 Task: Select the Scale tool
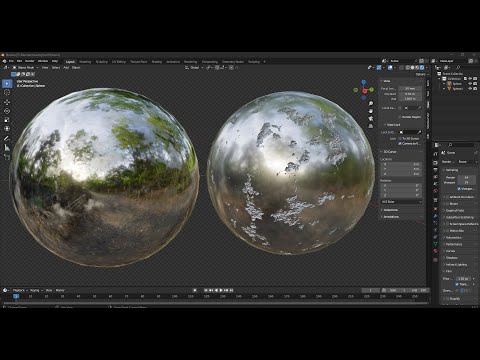(7, 120)
